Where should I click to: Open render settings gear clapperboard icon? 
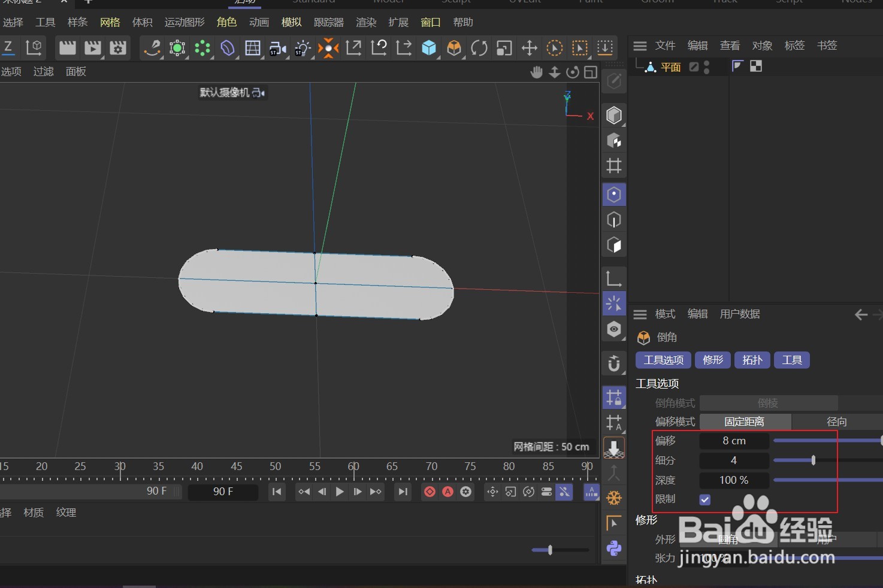point(118,48)
